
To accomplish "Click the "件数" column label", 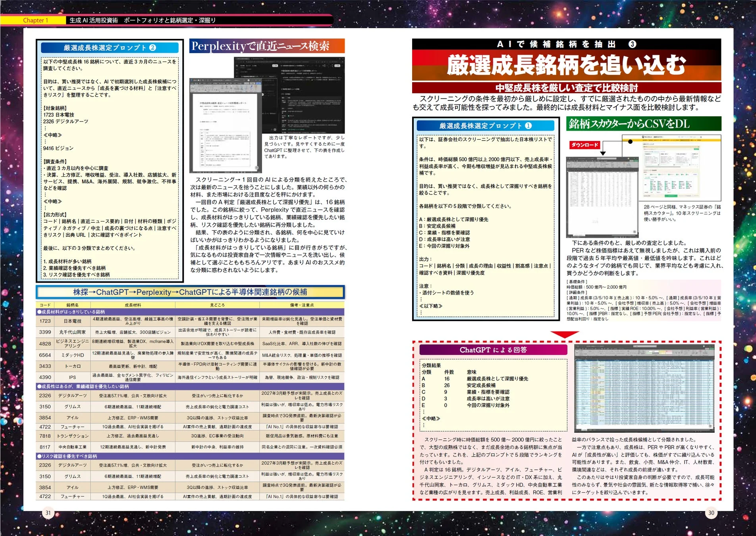I will tap(449, 372).
